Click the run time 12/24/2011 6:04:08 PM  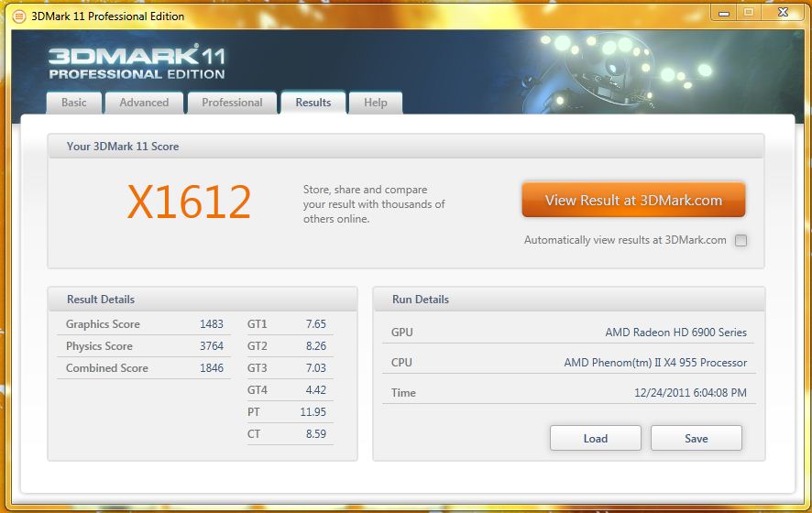690,393
